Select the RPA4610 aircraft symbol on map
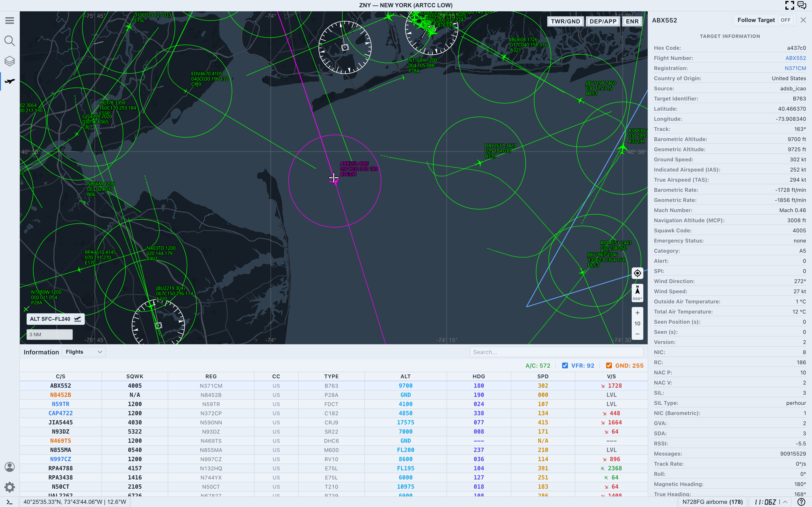812x507 pixels. click(x=80, y=269)
